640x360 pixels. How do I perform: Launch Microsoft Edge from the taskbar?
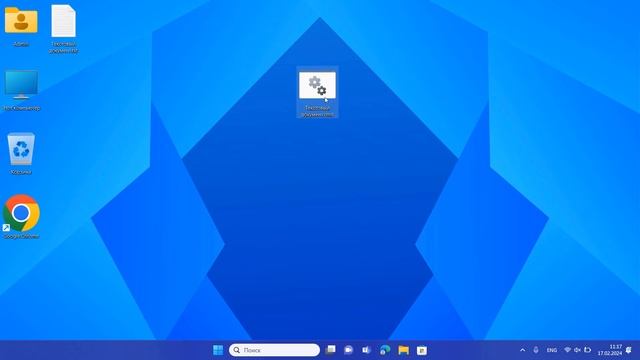point(385,350)
